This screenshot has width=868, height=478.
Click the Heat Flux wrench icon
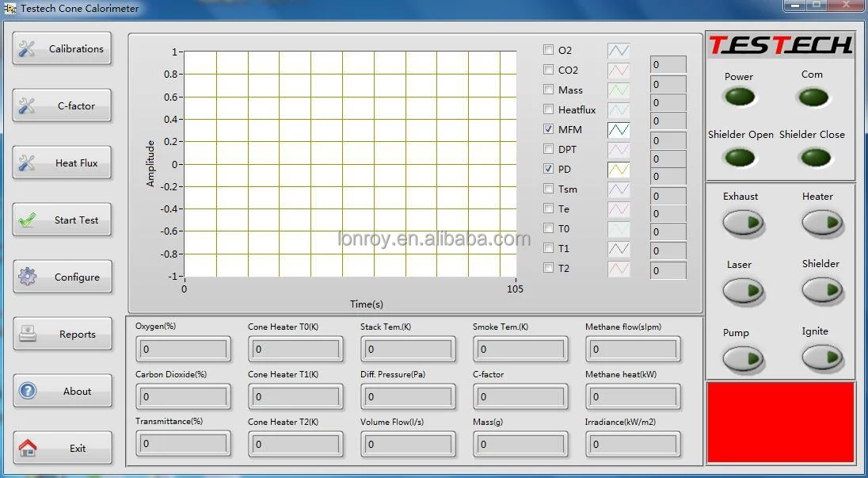pos(27,163)
